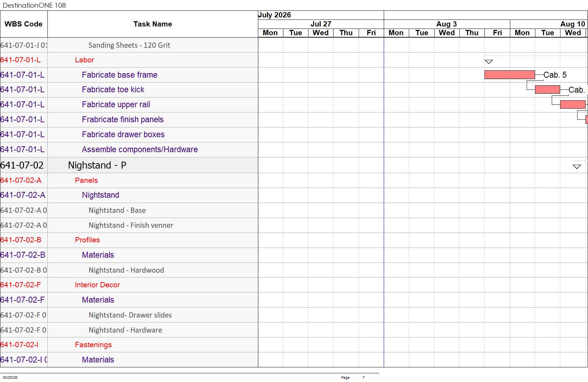Select the 'Fabricate upper rail' task name
The image size is (588, 382).
point(116,104)
